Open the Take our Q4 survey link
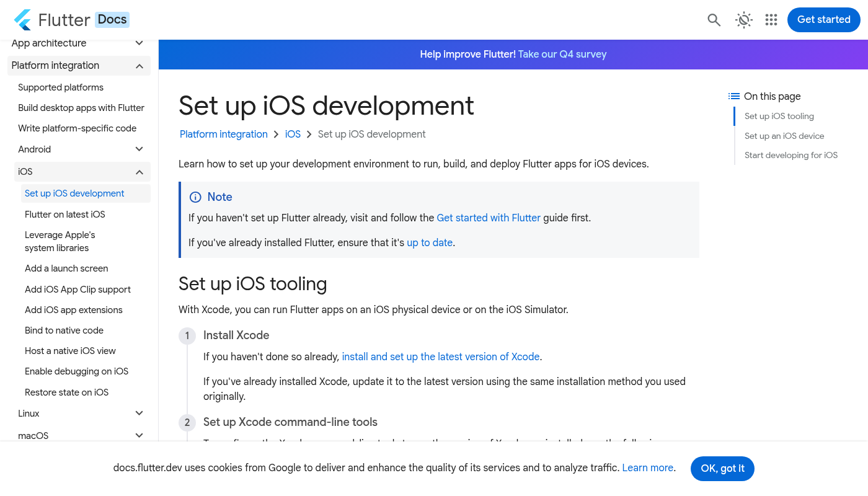 point(562,55)
